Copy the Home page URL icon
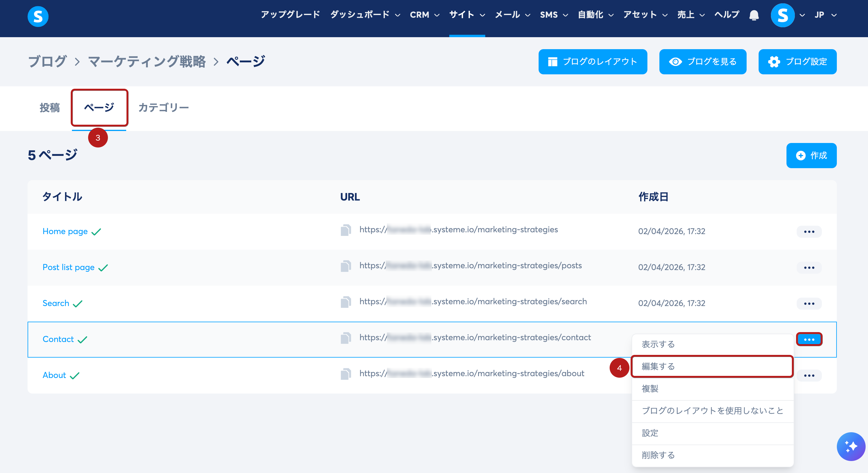 coord(345,230)
